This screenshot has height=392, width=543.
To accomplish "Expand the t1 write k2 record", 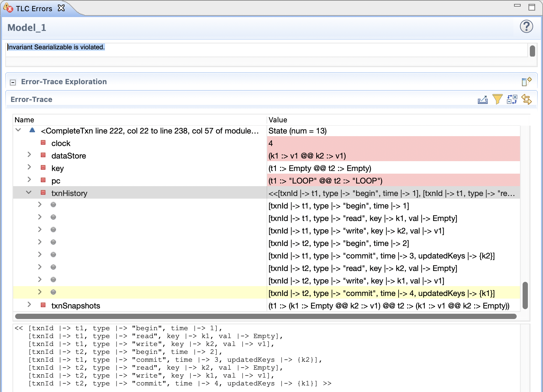I will coord(40,230).
